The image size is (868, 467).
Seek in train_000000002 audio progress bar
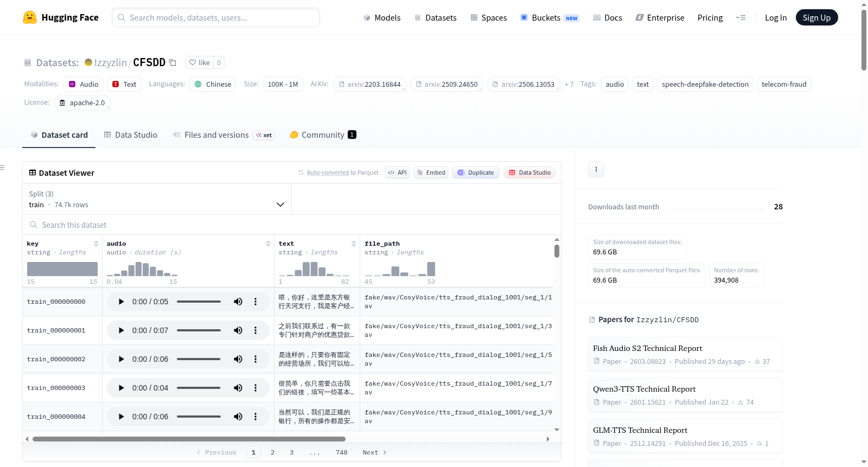199,359
